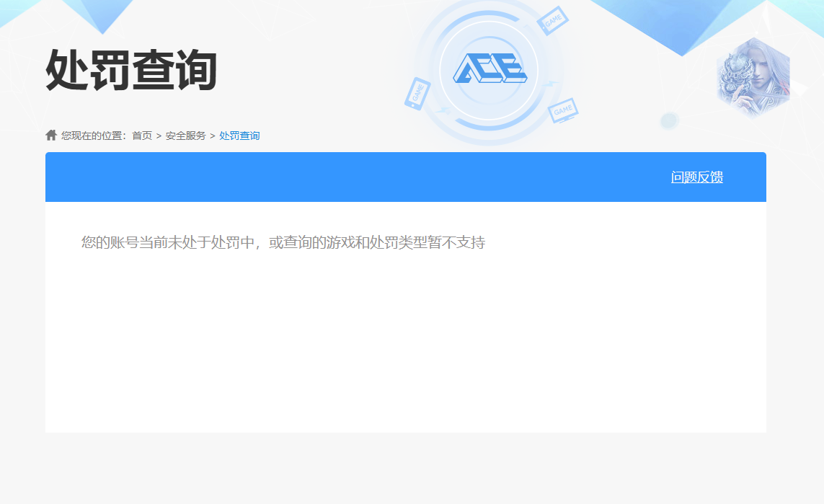
Task: Click the ACE logo in the banner
Action: pos(489,69)
